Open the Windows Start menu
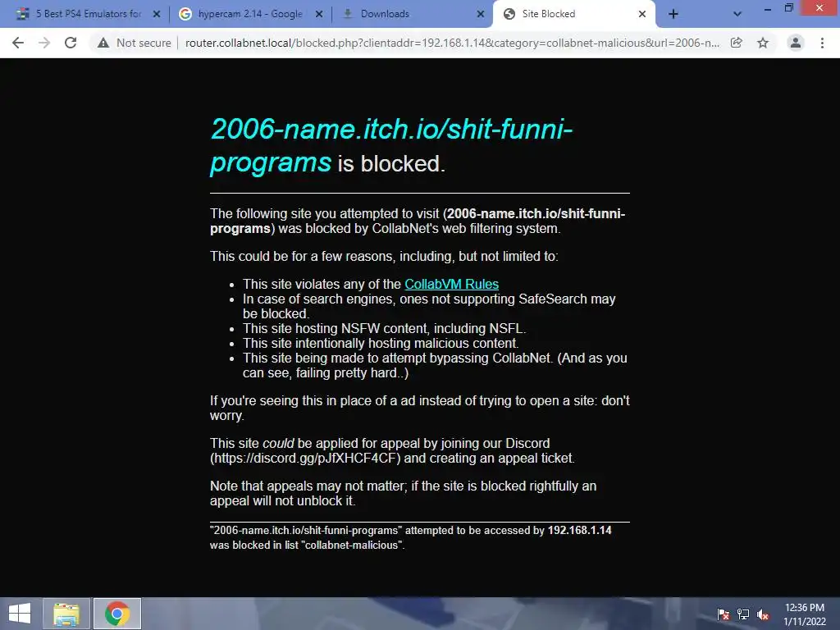Image resolution: width=840 pixels, height=630 pixels. [20, 614]
